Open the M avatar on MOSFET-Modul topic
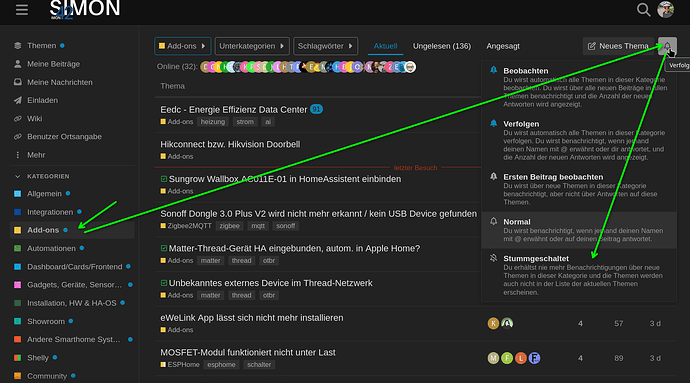Image resolution: width=690 pixels, height=383 pixels. point(493,358)
